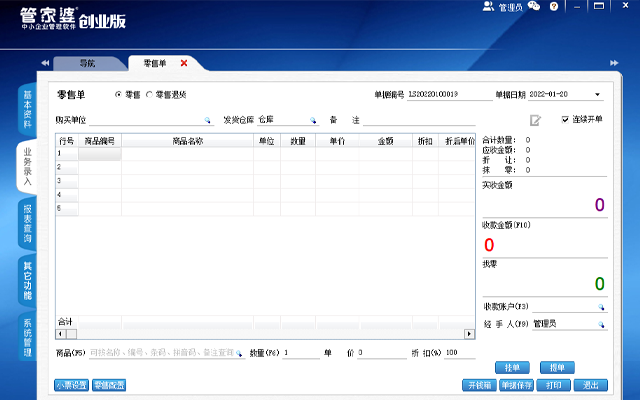
Task: Close the 零售单 tab with red X
Action: (x=183, y=63)
